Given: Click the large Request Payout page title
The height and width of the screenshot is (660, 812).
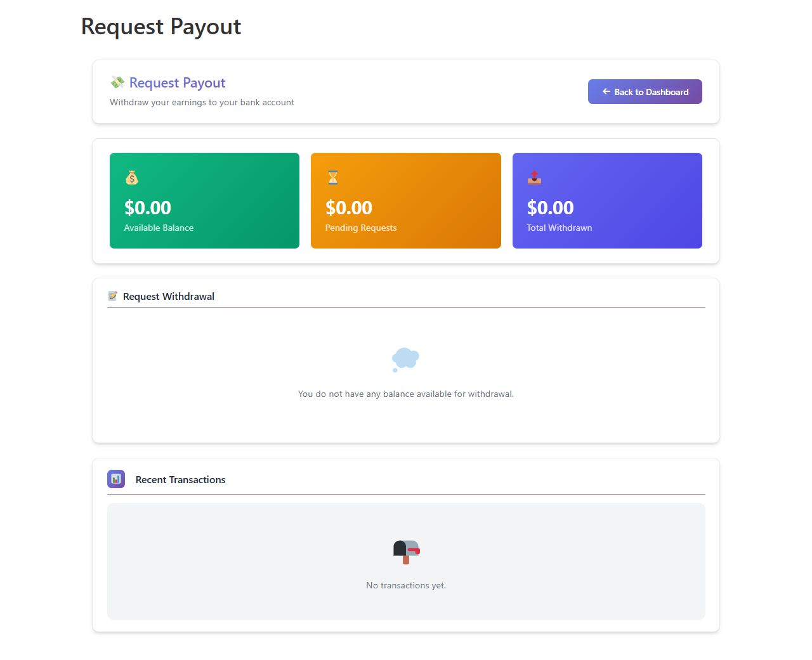Looking at the screenshot, I should 161,27.
